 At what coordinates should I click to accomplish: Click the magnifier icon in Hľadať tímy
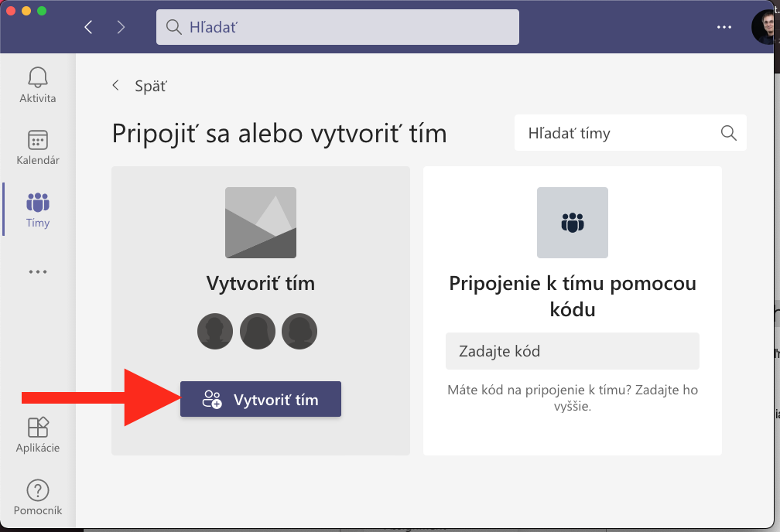(728, 133)
